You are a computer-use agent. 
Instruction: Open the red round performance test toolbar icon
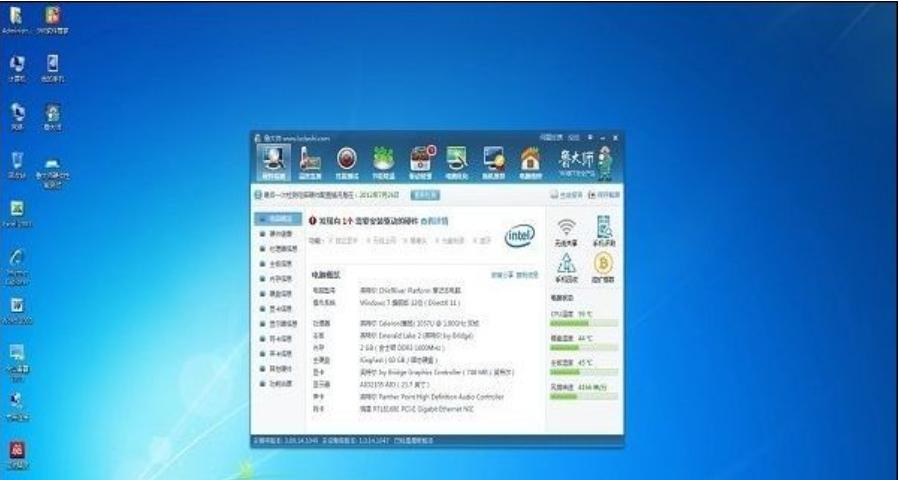pyautogui.click(x=346, y=163)
